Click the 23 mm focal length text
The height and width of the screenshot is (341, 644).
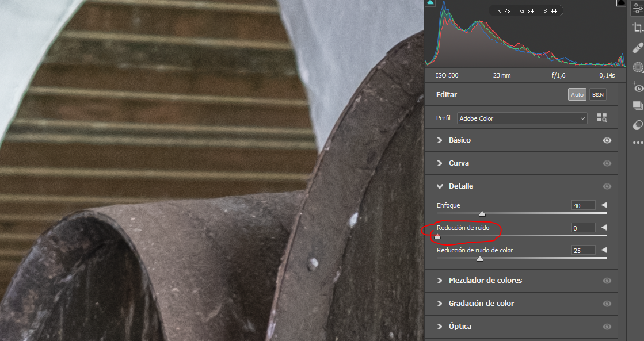502,75
